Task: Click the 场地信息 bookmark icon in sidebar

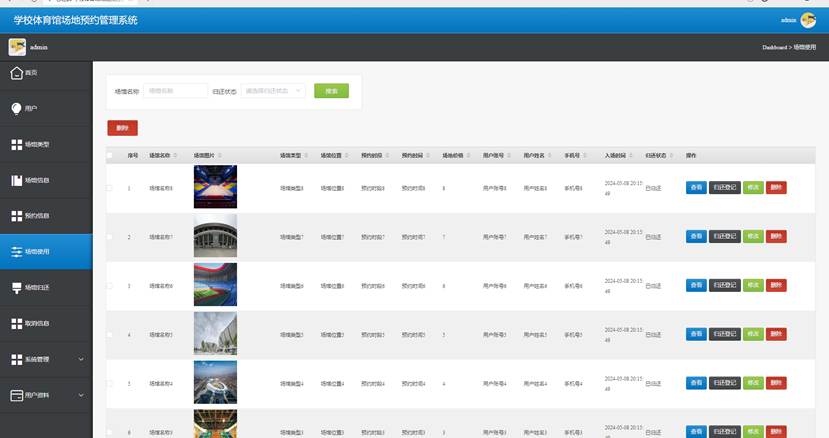Action: pyautogui.click(x=16, y=180)
